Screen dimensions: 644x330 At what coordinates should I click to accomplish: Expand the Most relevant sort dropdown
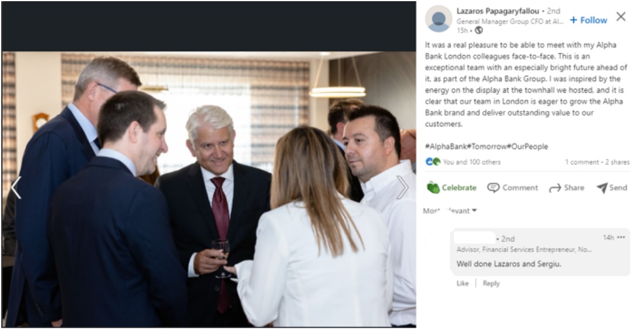tap(450, 211)
